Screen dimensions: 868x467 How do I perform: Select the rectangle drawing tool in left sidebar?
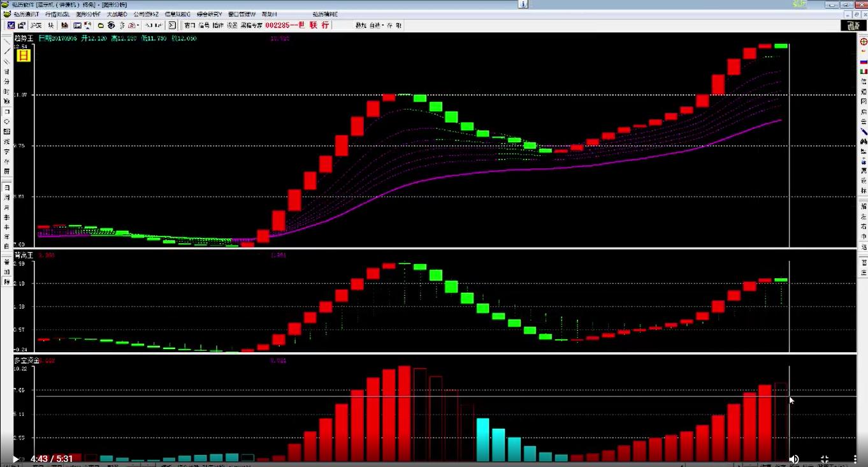pos(7,112)
